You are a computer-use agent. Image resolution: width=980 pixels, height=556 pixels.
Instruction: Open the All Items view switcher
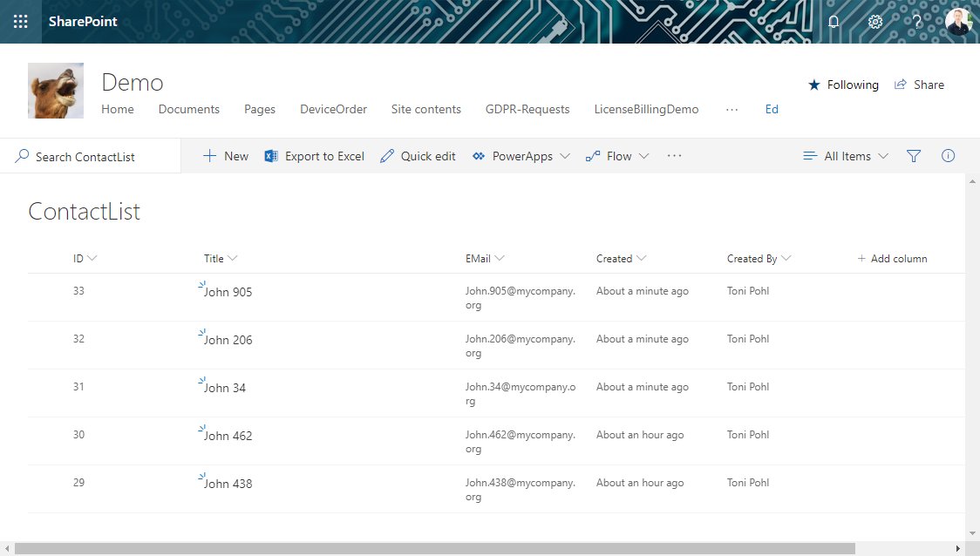tap(846, 156)
